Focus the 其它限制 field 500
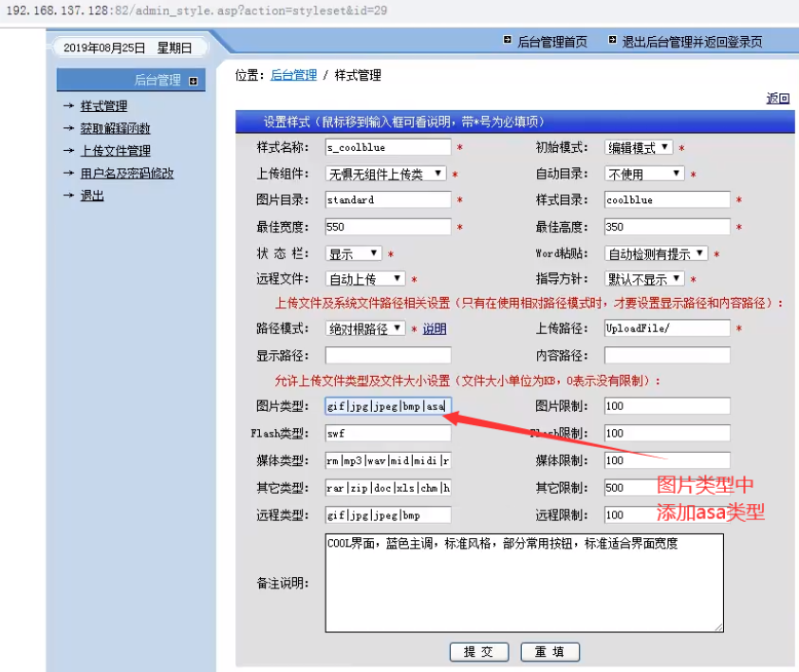Image resolution: width=799 pixels, height=672 pixels. pos(667,488)
